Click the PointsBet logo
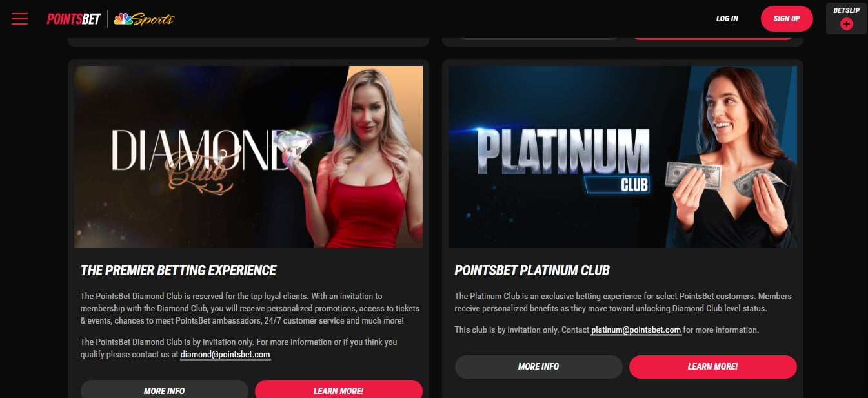 [74, 19]
